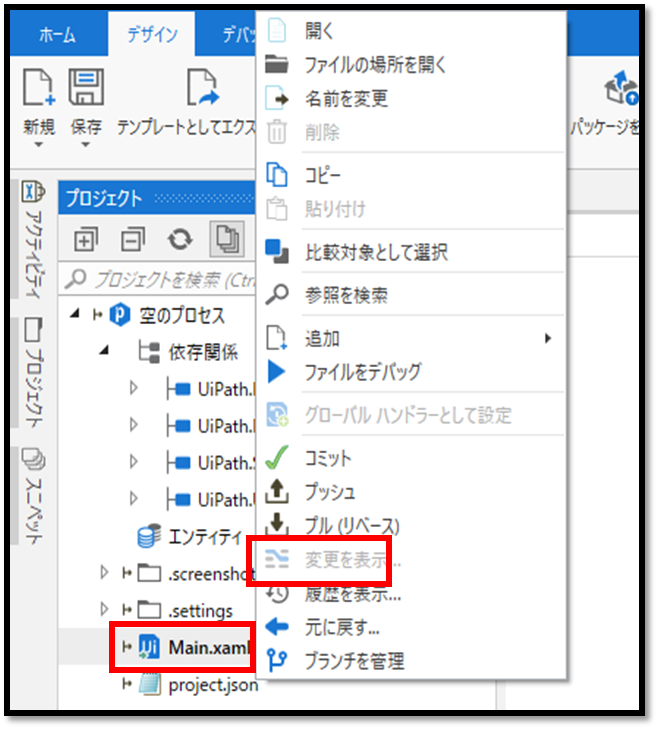The image size is (658, 729).
Task: Click the New (新規) file icon
Action: [39, 89]
